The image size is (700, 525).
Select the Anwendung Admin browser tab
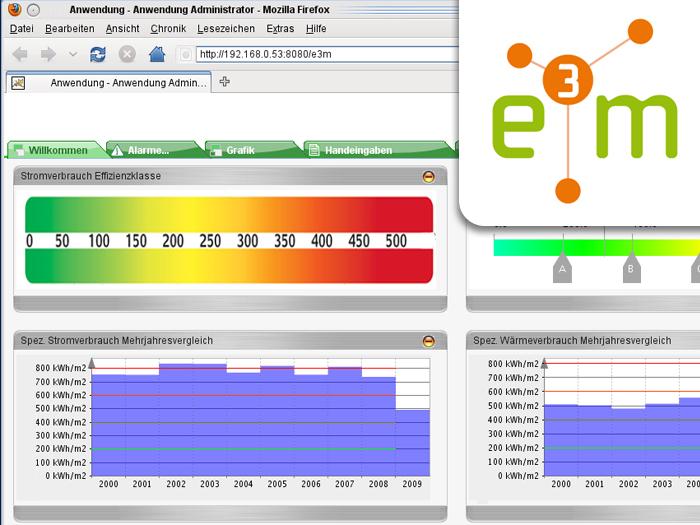pos(108,83)
